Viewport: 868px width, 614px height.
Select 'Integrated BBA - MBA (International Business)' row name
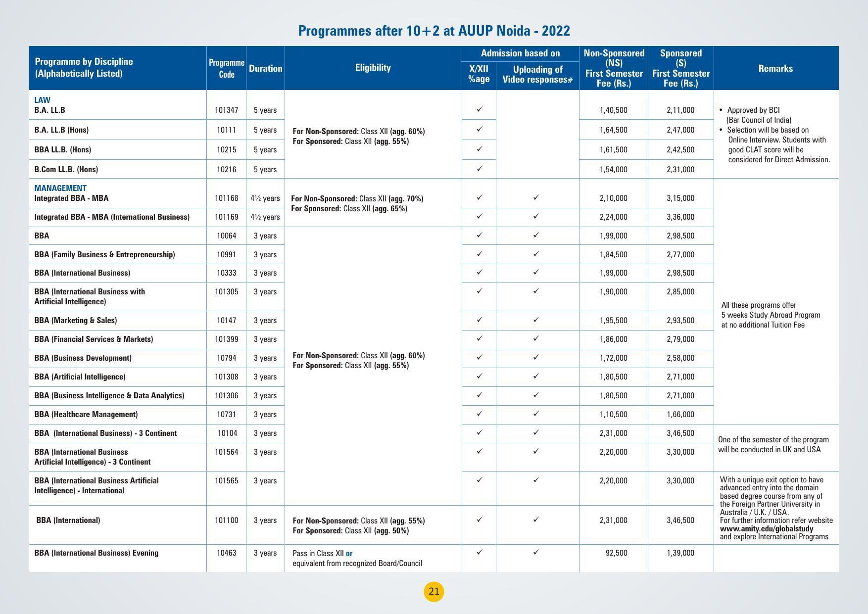point(112,217)
